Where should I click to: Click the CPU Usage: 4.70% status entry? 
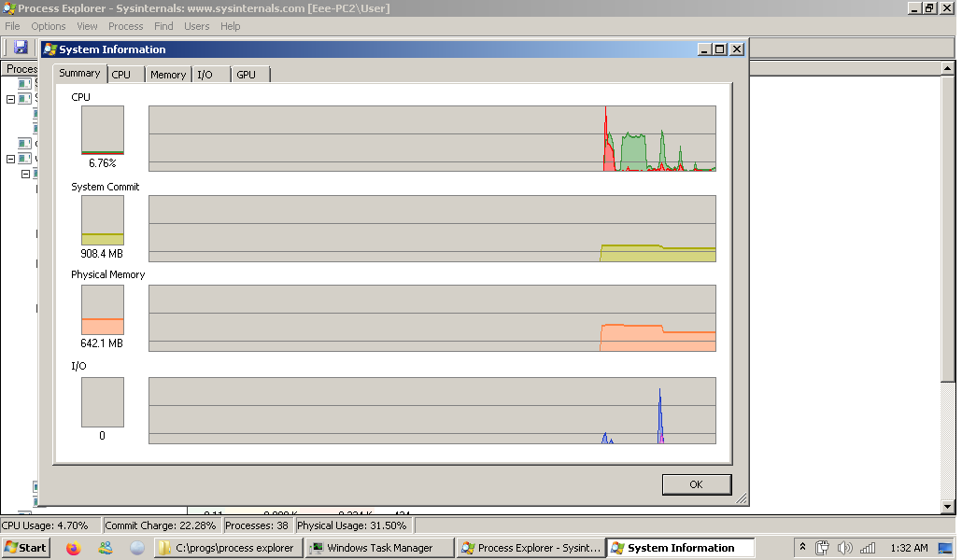(50, 525)
